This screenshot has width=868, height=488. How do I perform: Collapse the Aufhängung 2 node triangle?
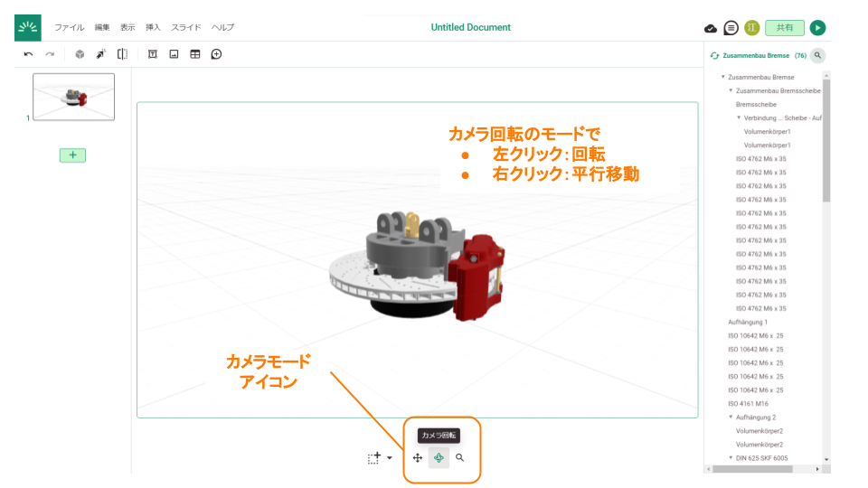click(731, 417)
